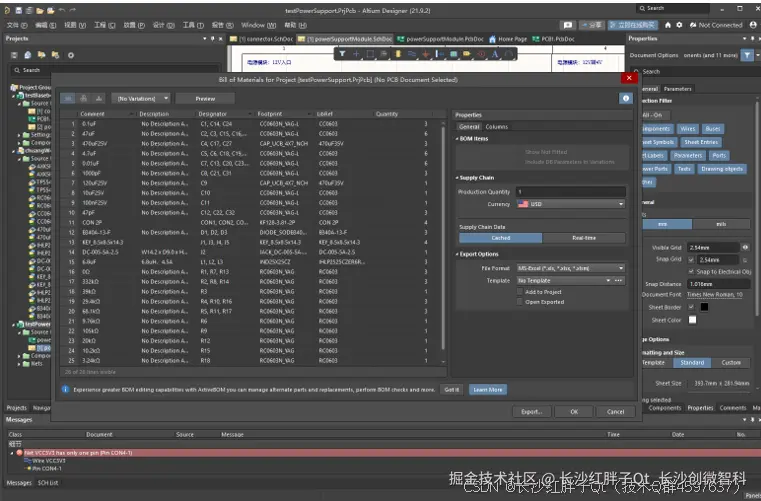761x501 pixels.
Task: Click the Cancel button in BOM dialog
Action: pos(615,412)
